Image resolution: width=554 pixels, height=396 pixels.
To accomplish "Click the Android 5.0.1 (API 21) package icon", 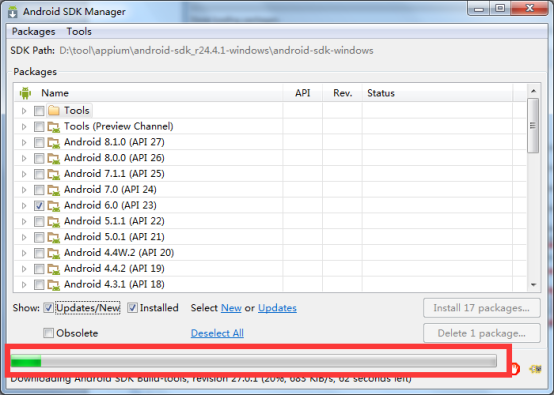I will coord(54,237).
